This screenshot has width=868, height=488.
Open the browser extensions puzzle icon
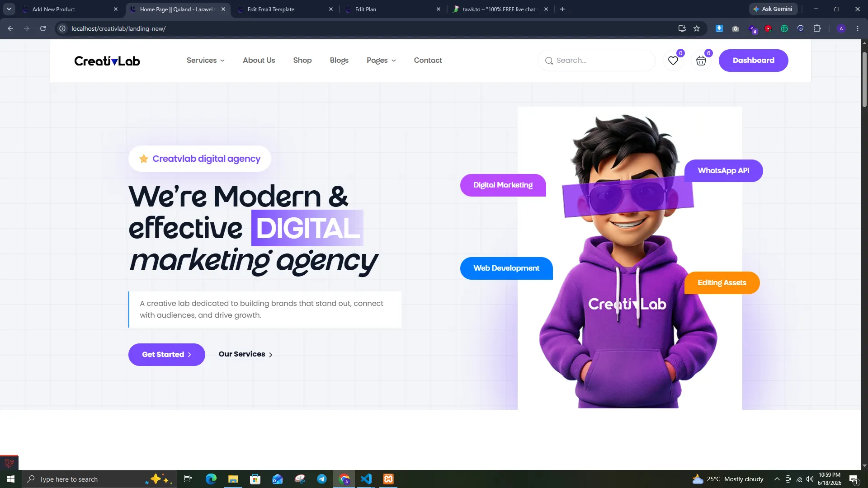(817, 28)
